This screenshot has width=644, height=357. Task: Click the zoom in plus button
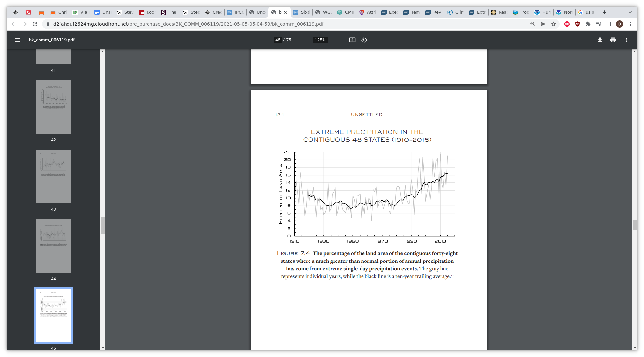(335, 40)
